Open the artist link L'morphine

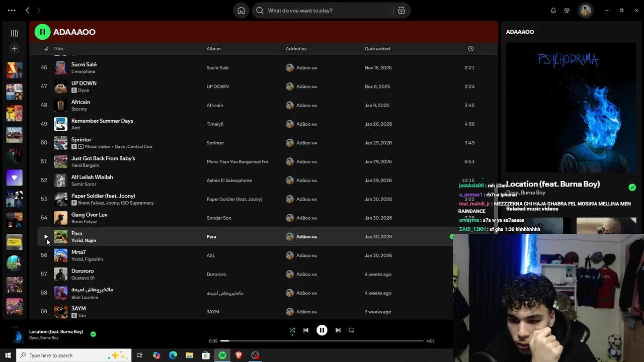[83, 71]
